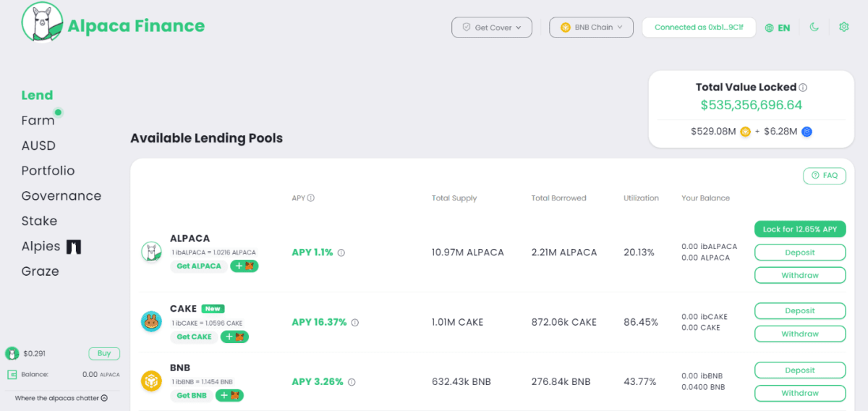Click info icon next to APY 3.26%
Screen dimensions: 868x411
coord(352,381)
